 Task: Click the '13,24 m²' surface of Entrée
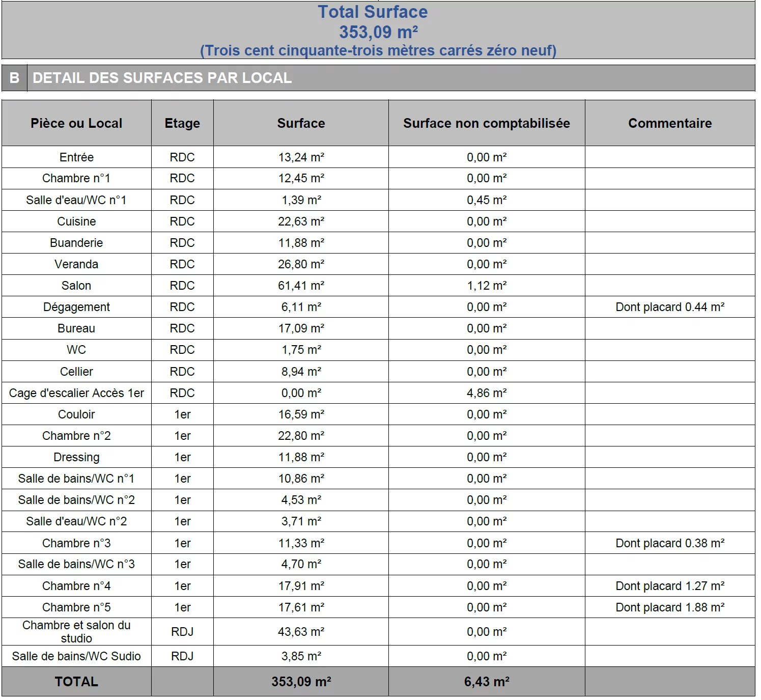301,157
